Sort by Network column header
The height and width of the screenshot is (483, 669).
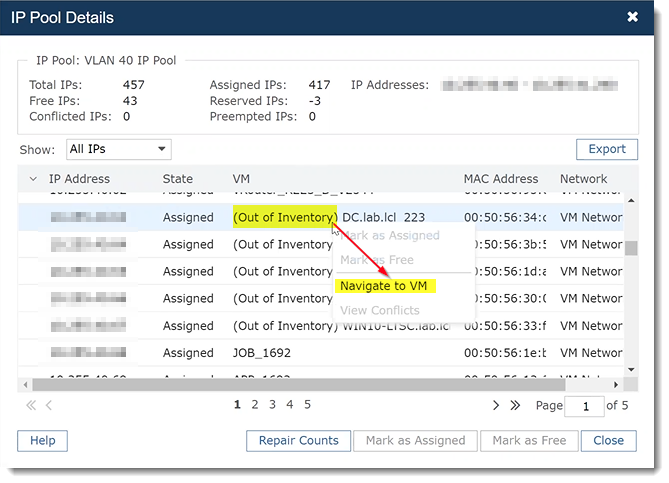[x=583, y=179]
